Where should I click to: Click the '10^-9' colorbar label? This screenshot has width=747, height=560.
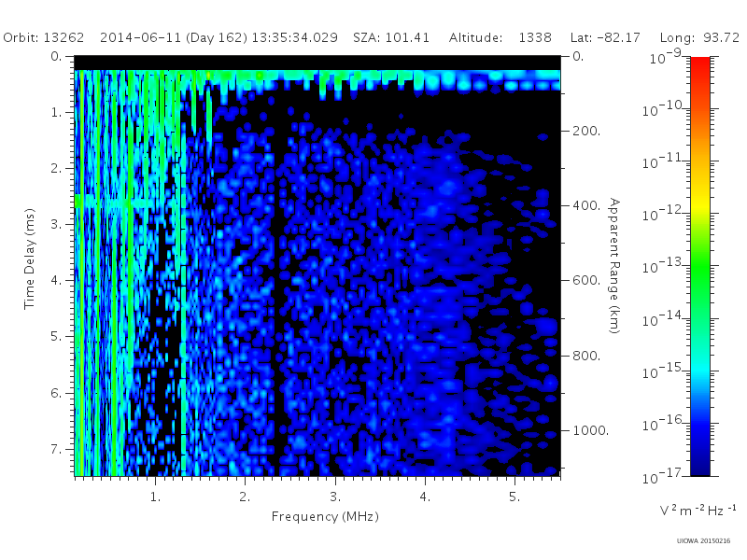[666, 56]
